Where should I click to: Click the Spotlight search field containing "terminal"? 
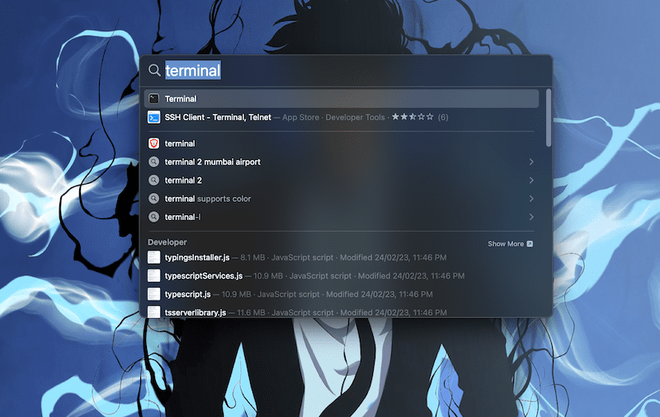click(x=345, y=70)
